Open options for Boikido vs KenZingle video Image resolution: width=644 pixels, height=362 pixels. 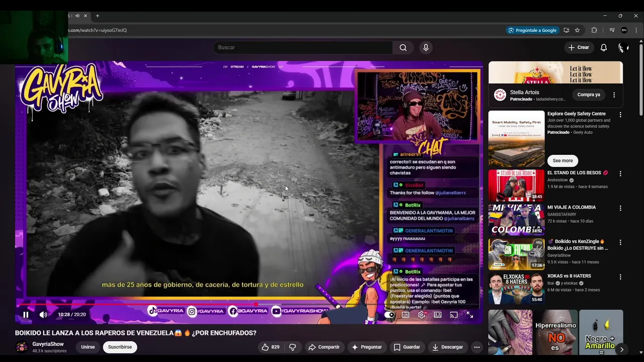[620, 242]
